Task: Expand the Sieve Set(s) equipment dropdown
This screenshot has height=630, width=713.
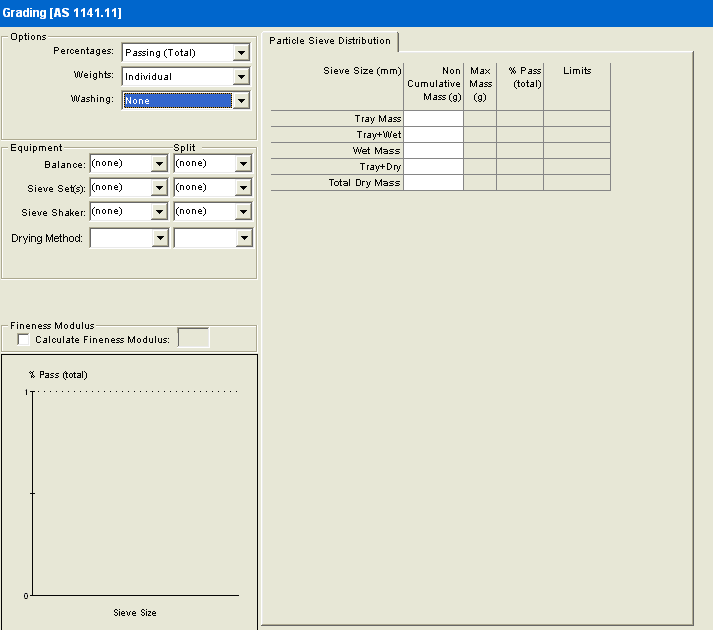Action: click(159, 188)
